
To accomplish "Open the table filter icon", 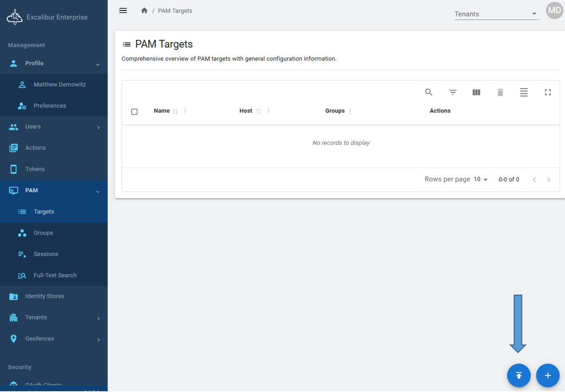I will point(453,92).
